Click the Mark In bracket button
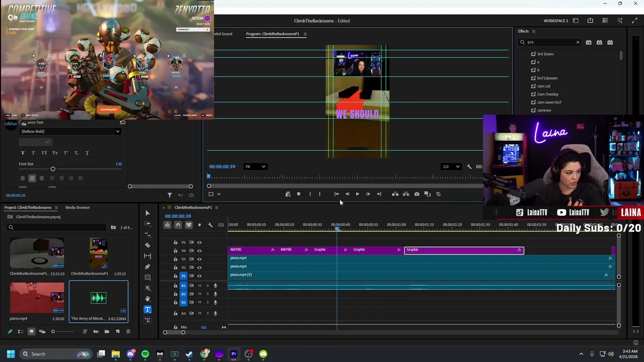The width and height of the screenshot is (644, 362). (310, 194)
